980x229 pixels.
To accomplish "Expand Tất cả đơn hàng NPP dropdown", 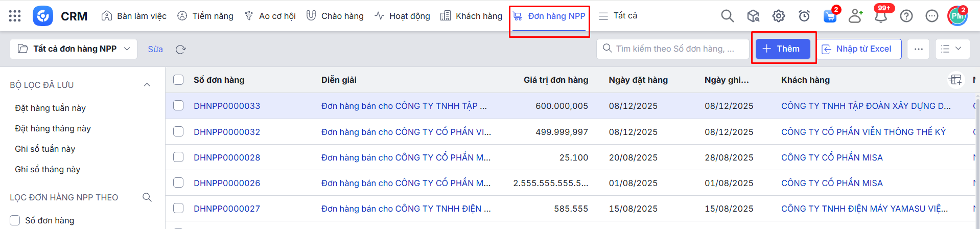I will (x=74, y=49).
